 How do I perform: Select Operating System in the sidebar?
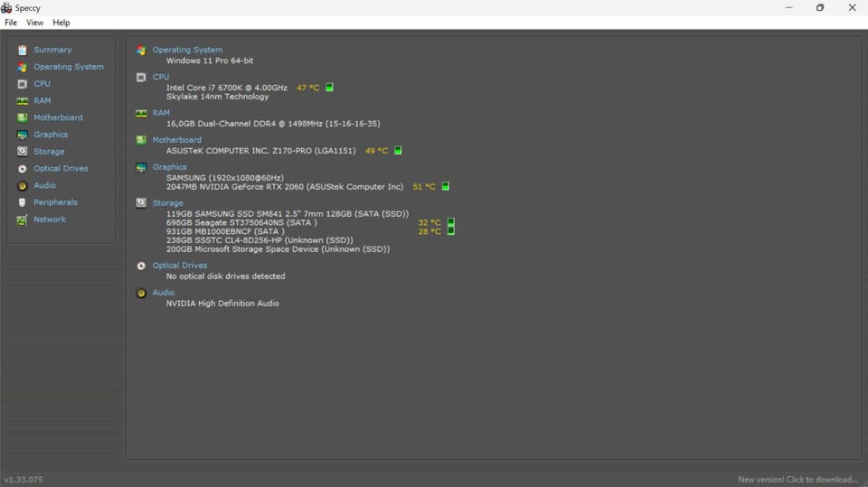69,67
